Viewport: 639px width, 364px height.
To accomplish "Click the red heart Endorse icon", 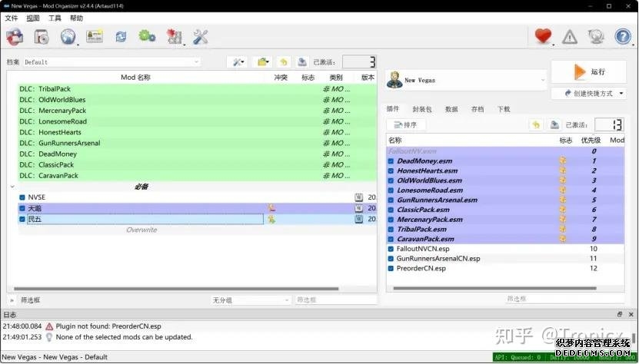I will click(x=544, y=36).
